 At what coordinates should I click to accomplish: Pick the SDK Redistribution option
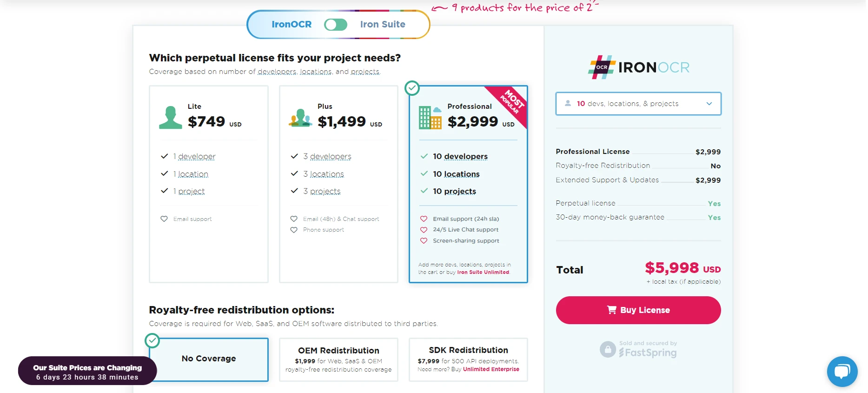pos(468,360)
